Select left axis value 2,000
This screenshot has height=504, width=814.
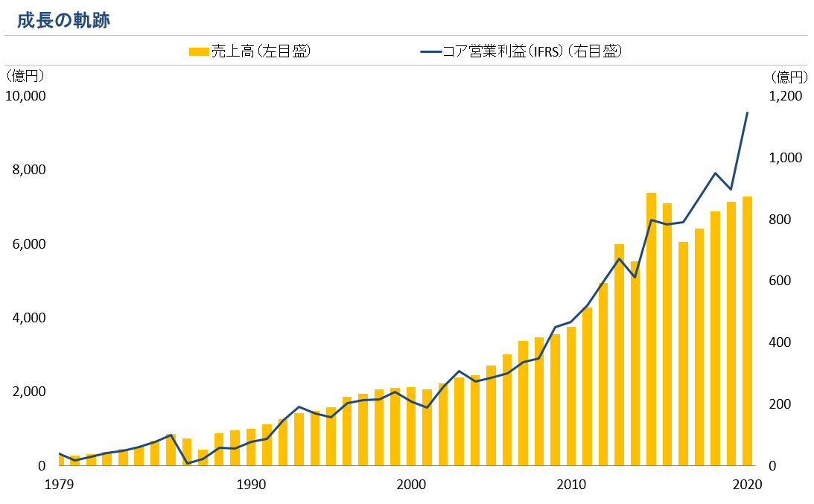click(29, 392)
